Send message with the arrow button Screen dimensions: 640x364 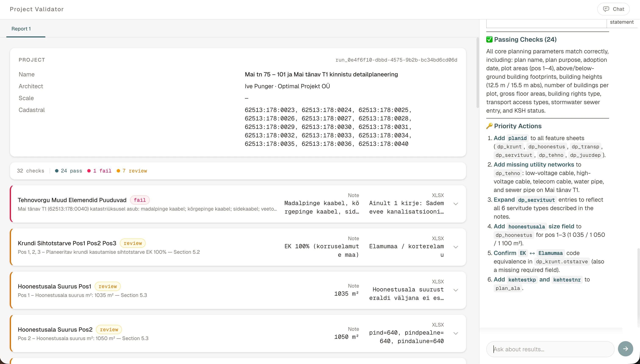(x=625, y=349)
